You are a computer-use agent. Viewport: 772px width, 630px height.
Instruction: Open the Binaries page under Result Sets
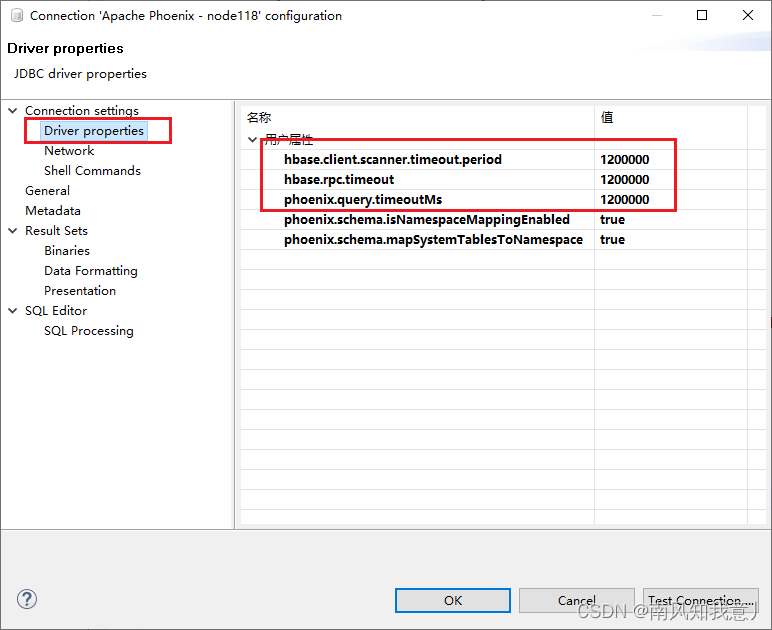(x=67, y=251)
